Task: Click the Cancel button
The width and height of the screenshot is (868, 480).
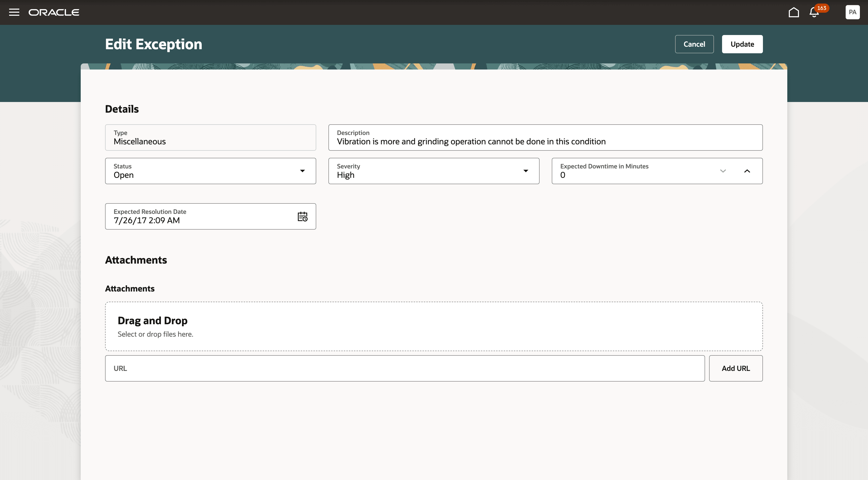Action: [694, 44]
